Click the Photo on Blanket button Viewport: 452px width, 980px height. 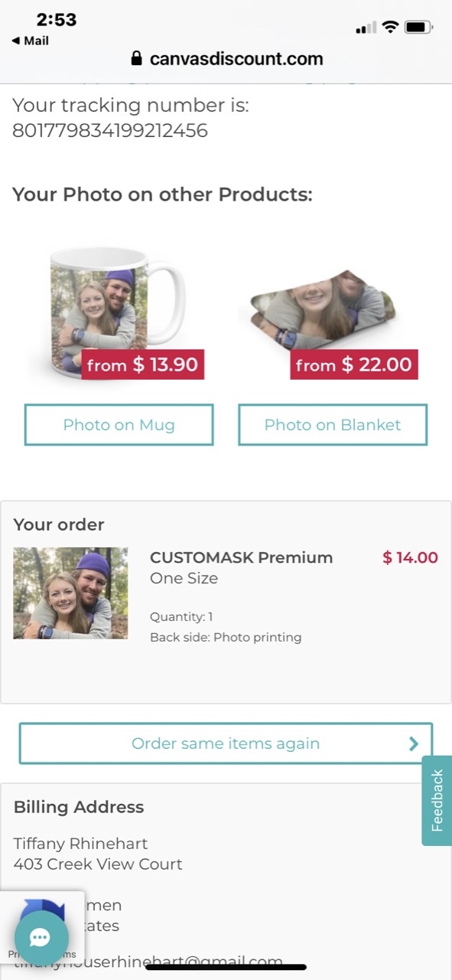[x=333, y=424]
